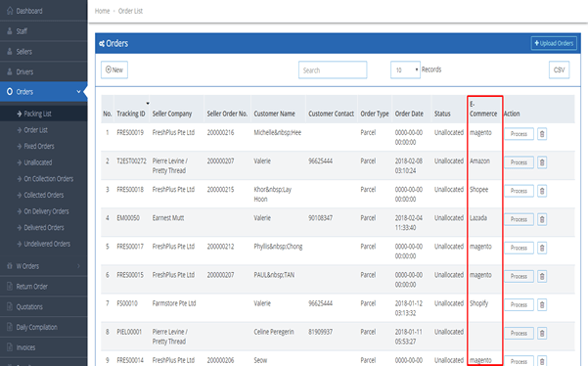Process order PIEL00001
The height and width of the screenshot is (366, 588).
519,333
